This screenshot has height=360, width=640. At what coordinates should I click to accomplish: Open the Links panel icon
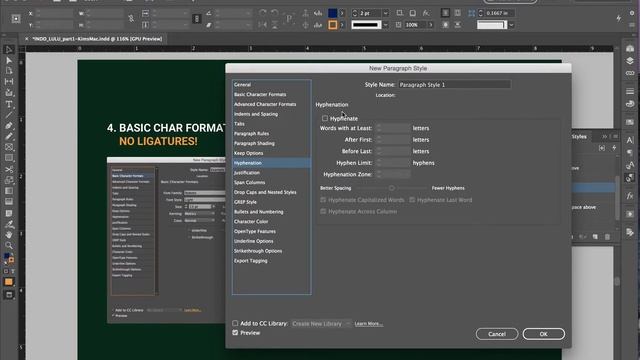pos(630,73)
